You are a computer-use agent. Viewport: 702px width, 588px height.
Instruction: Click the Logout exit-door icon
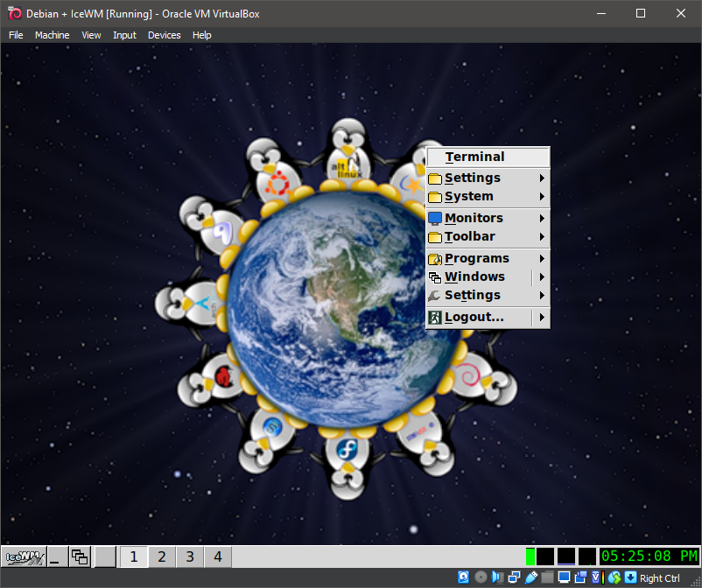pyautogui.click(x=435, y=317)
